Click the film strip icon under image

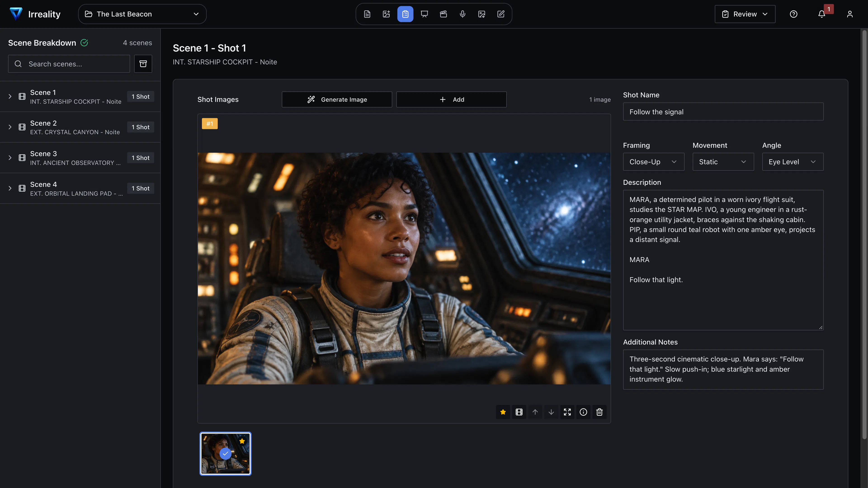coord(519,412)
